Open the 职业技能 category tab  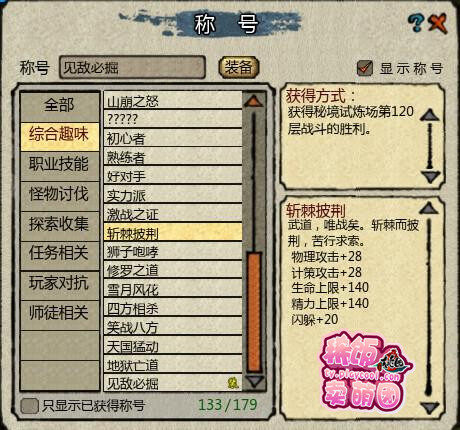point(60,165)
